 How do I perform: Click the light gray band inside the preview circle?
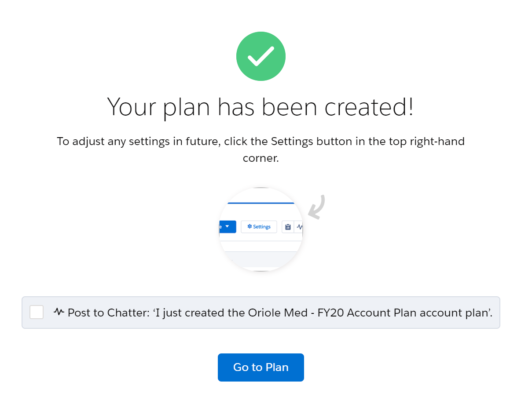pyautogui.click(x=261, y=259)
